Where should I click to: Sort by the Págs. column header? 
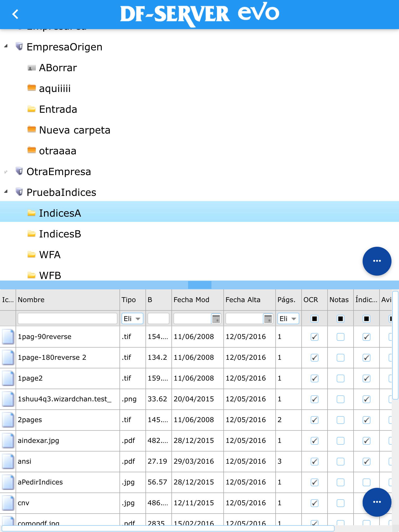(289, 300)
